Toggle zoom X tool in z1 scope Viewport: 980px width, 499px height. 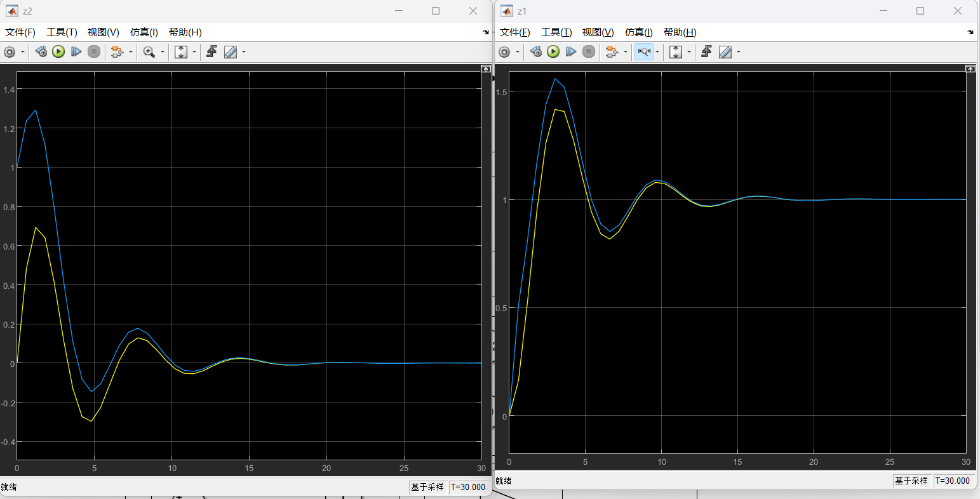tap(644, 52)
